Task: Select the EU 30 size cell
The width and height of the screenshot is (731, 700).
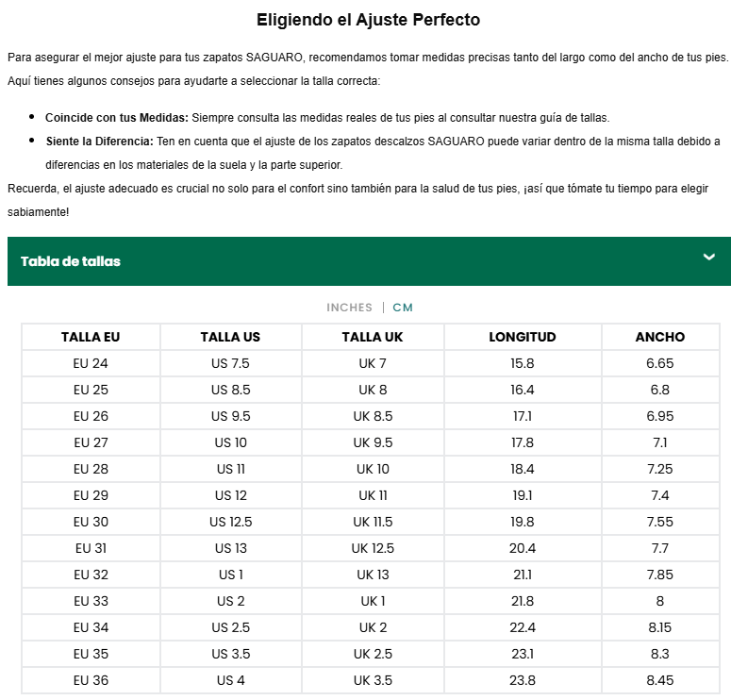Action: pyautogui.click(x=91, y=522)
